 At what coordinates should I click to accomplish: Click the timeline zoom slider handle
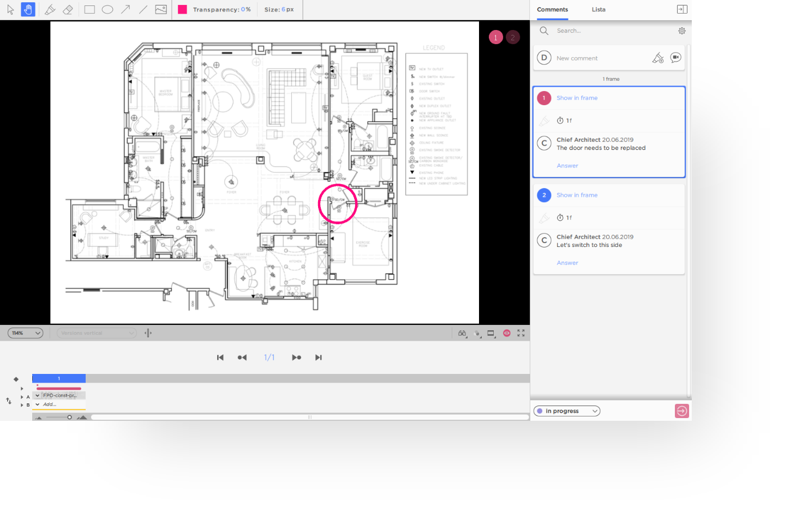[69, 418]
